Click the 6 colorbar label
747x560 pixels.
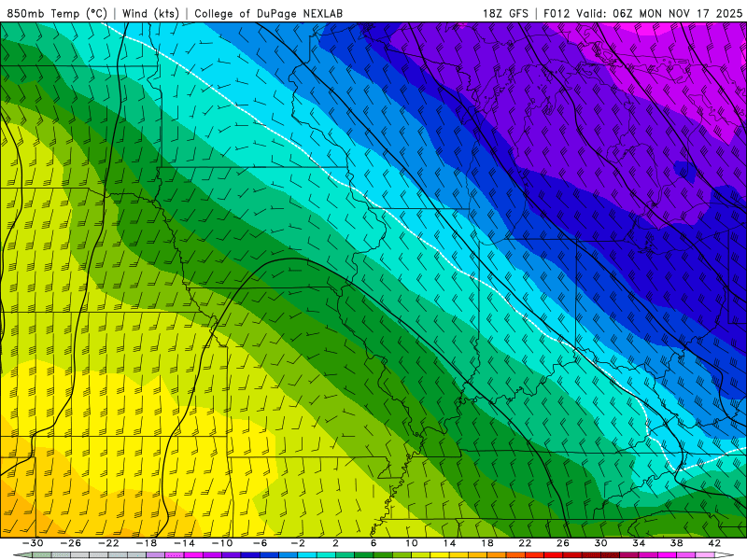click(373, 543)
